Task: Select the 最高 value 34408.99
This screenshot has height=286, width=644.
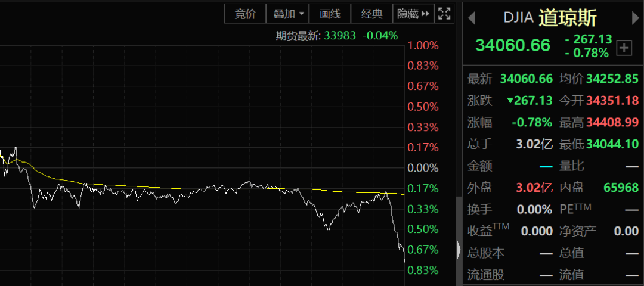Action: pos(612,122)
